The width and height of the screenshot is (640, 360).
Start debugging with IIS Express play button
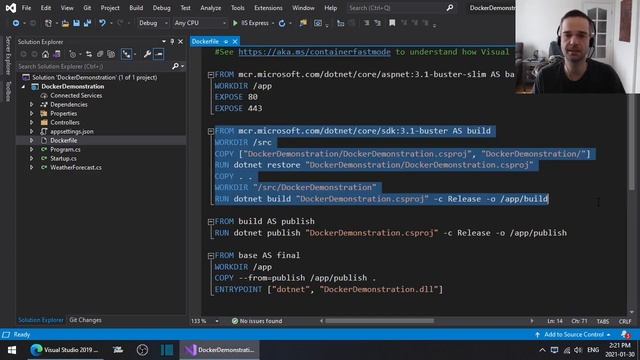point(235,23)
